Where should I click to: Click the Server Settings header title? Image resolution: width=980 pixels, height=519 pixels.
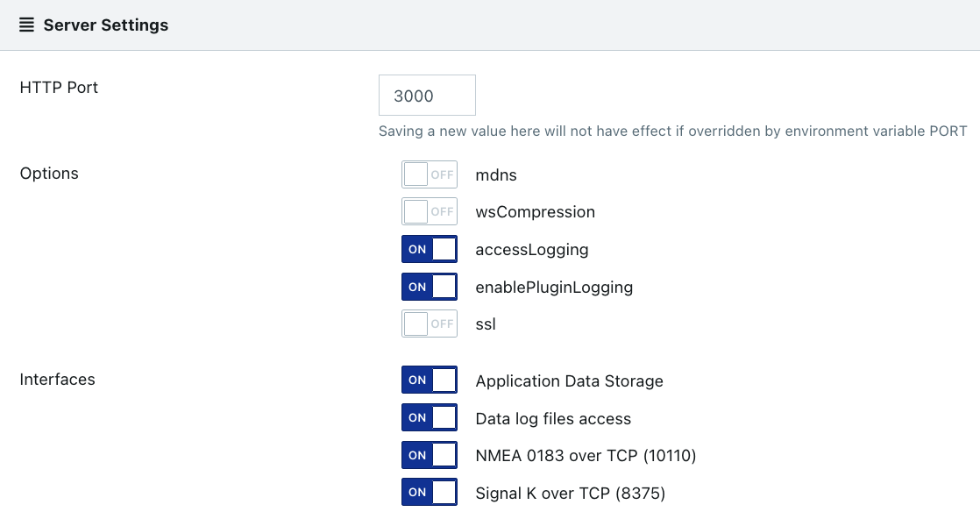[105, 25]
